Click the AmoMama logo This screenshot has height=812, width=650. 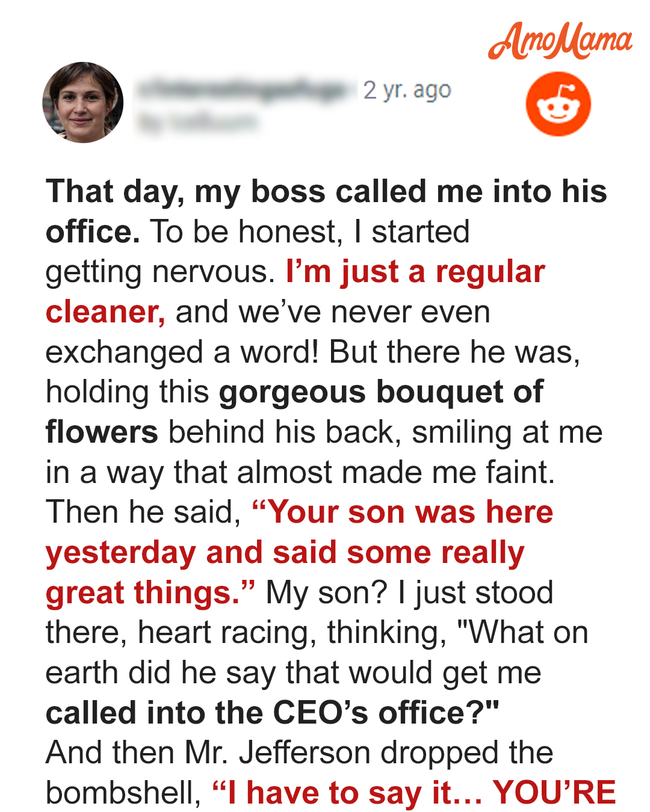[x=560, y=42]
